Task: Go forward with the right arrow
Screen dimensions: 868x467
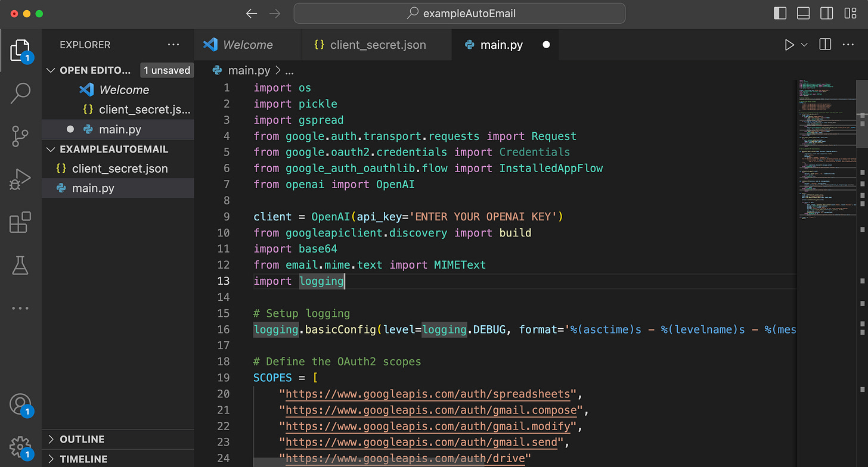Action: (275, 13)
